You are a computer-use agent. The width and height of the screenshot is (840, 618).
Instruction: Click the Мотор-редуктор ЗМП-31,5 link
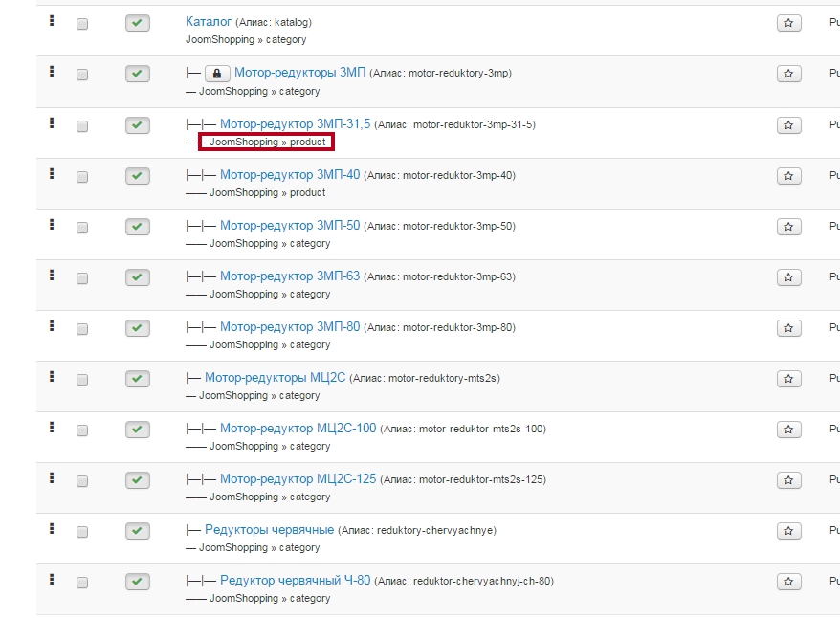point(295,124)
